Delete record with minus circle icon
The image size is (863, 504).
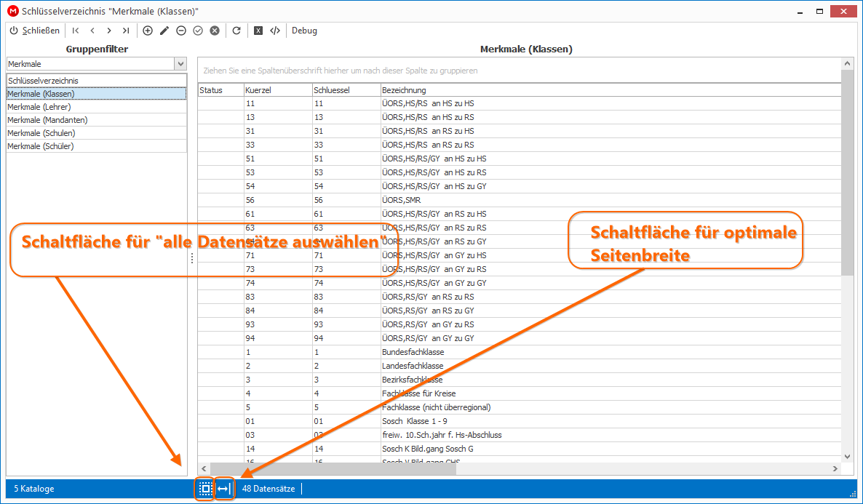click(x=181, y=31)
